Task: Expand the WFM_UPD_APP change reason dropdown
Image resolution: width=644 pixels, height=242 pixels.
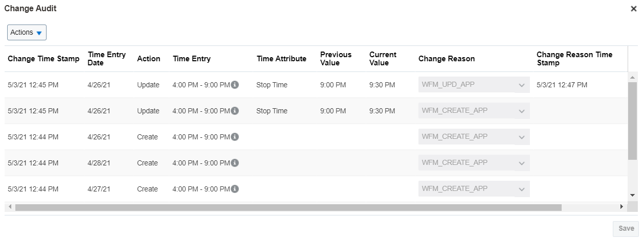Action: point(521,85)
